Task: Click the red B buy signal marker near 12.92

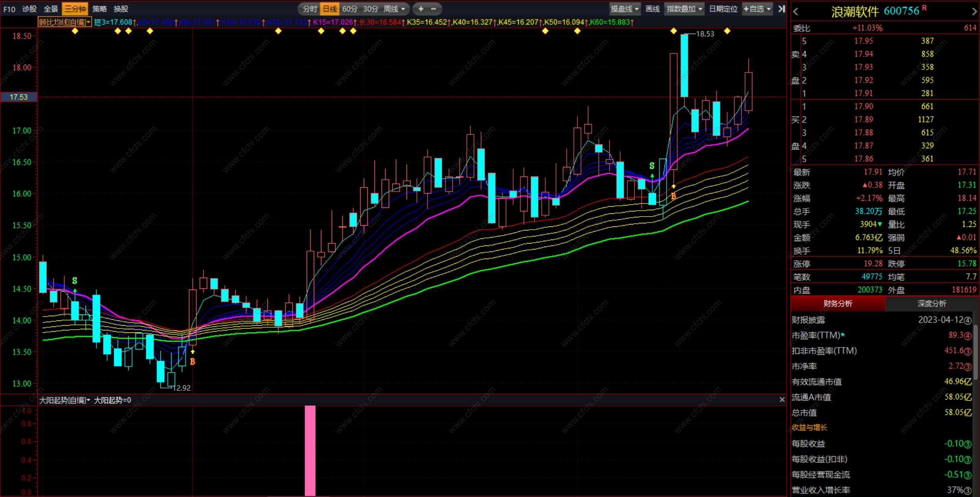Action: 193,361
